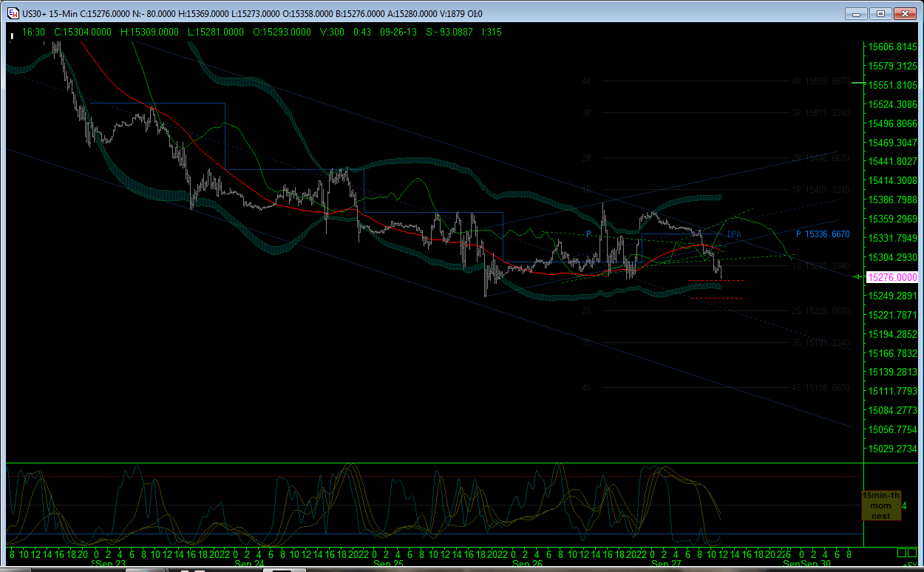Click the magenta current price label 15276.0000

click(x=892, y=277)
